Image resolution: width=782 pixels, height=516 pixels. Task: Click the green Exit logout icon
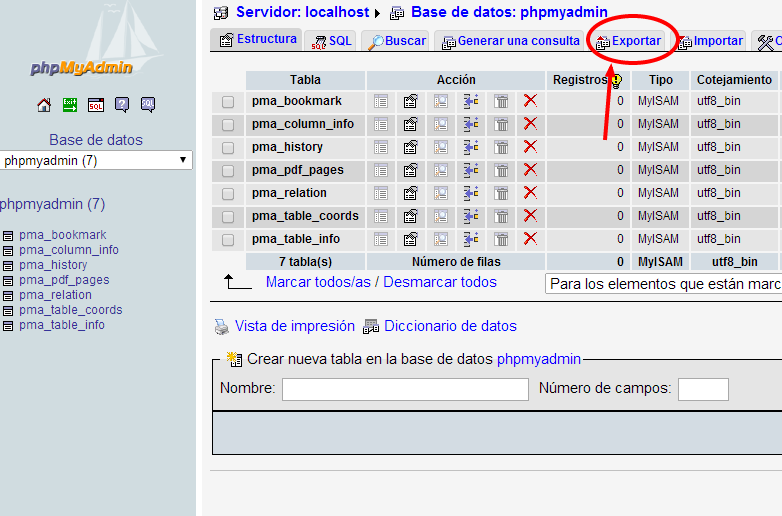click(x=70, y=105)
